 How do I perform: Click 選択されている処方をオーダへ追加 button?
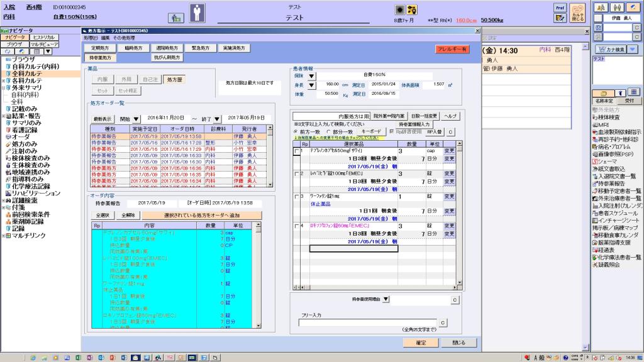201,215
